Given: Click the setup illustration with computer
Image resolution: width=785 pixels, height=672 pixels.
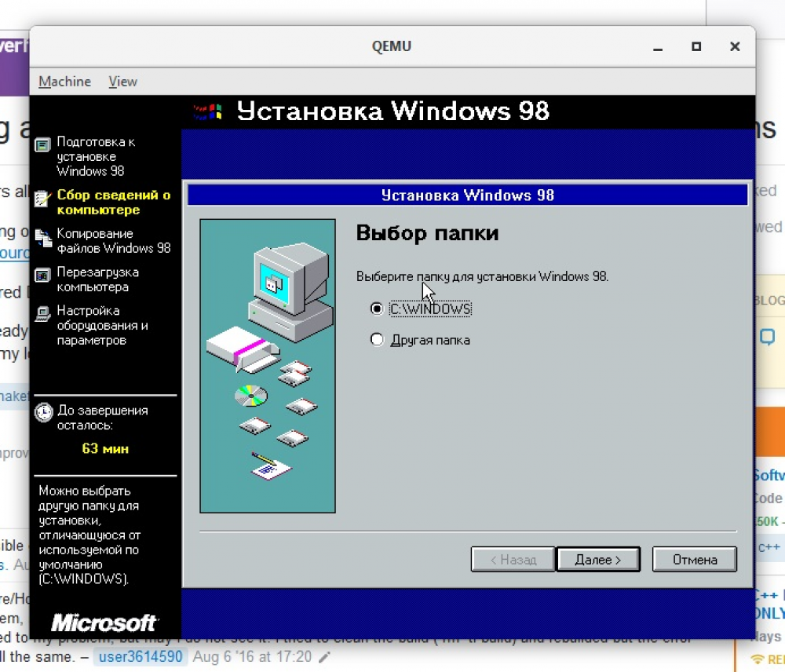Looking at the screenshot, I should tap(268, 366).
